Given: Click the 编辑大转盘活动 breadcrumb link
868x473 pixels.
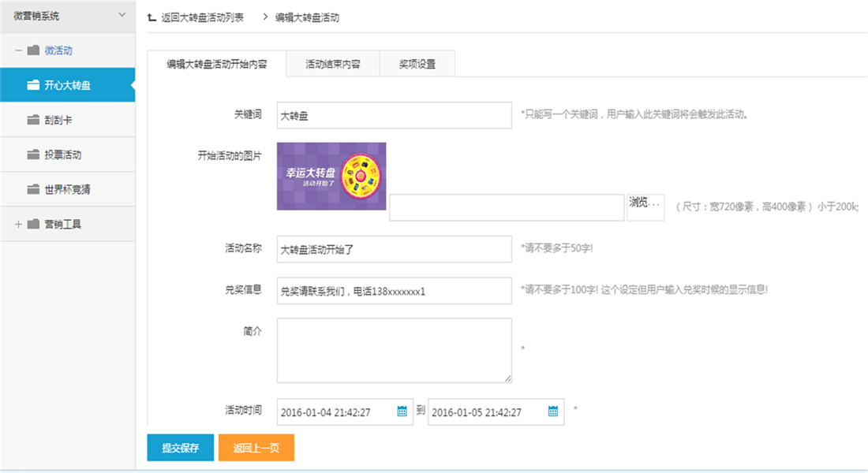Looking at the screenshot, I should click(307, 17).
